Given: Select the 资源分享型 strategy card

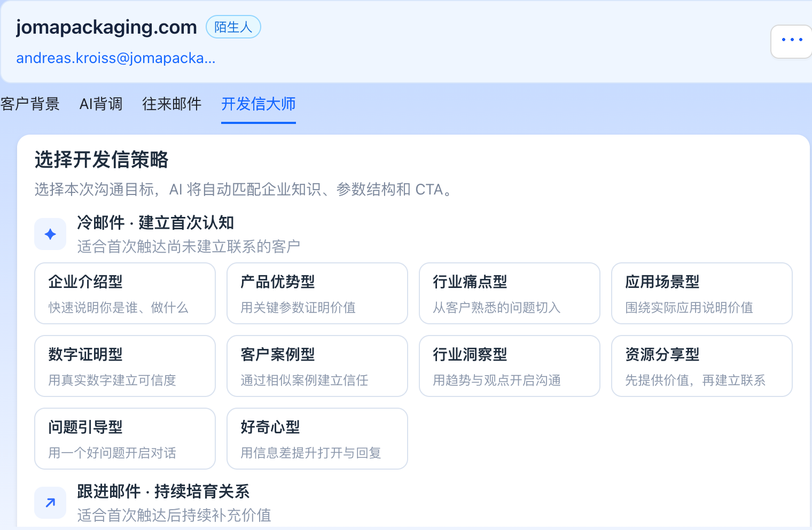Looking at the screenshot, I should 702,366.
